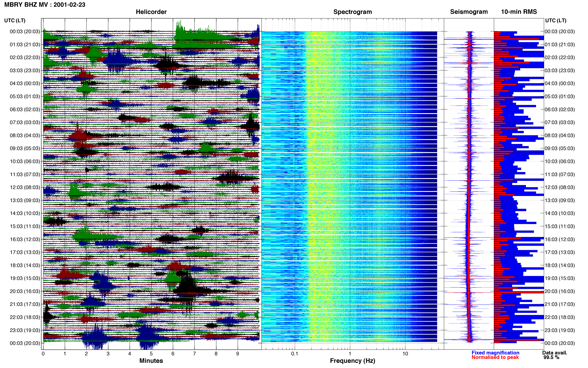The image size is (588, 368).
Task: Click the '7' tick on Minutes axis
Action: pos(195,354)
